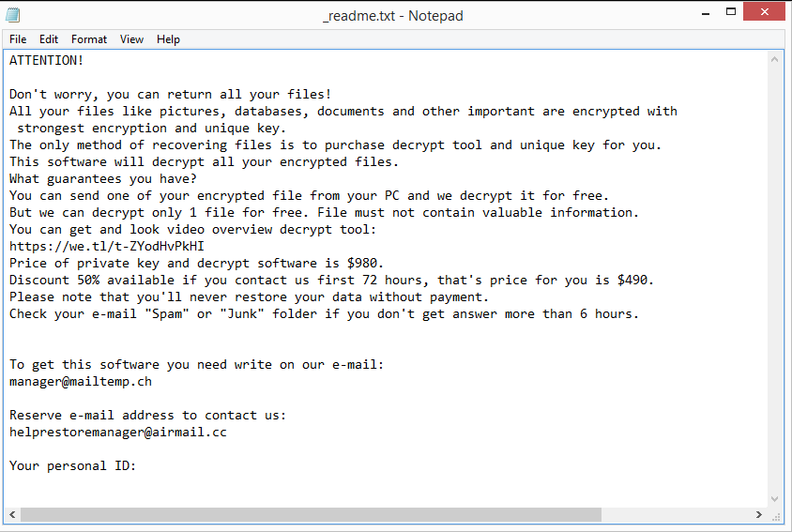Image resolution: width=792 pixels, height=532 pixels.
Task: Place cursor after "Your personal ID:"
Action: coord(137,465)
